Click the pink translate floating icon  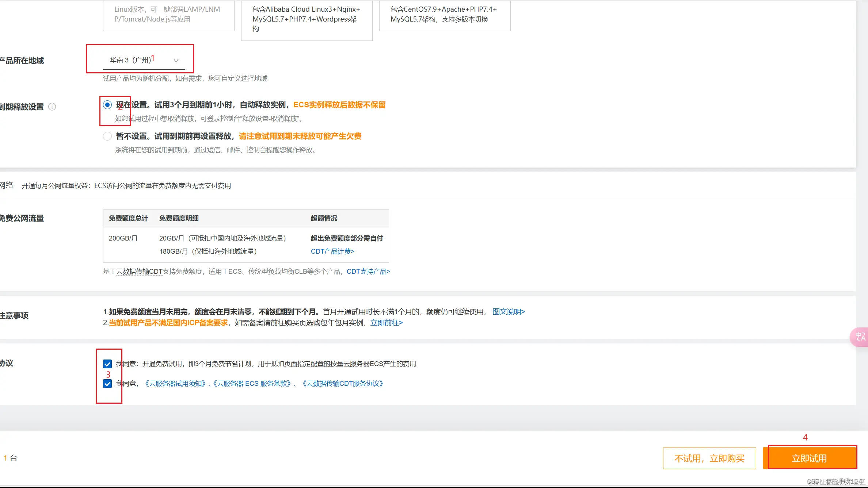point(860,337)
